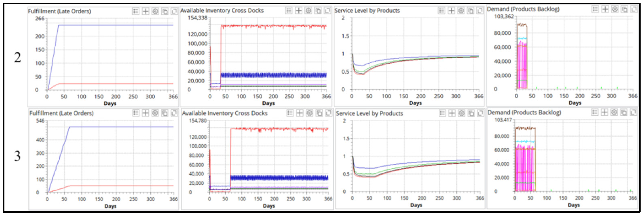The width and height of the screenshot is (644, 216).
Task: Copy the scenario 3 Service Level chart
Action: 471,113
